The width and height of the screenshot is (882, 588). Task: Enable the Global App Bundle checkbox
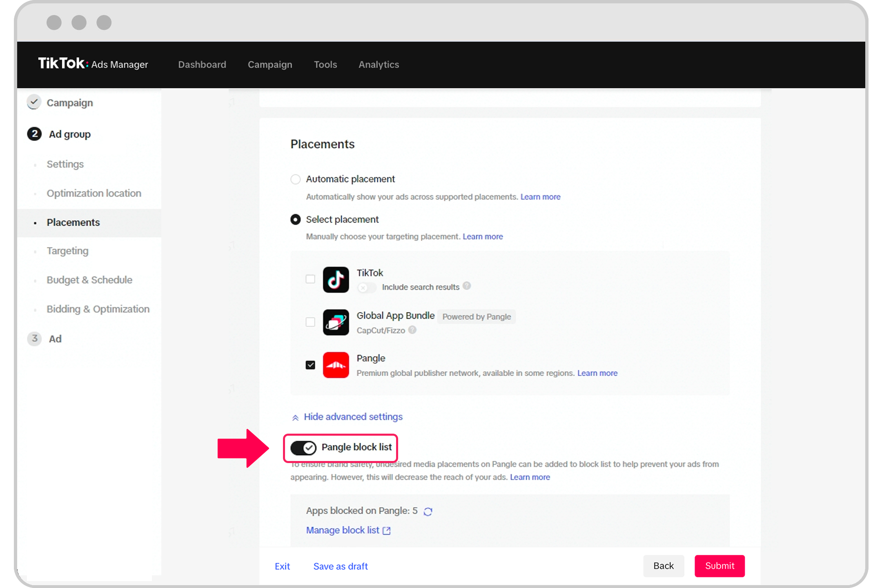tap(310, 322)
